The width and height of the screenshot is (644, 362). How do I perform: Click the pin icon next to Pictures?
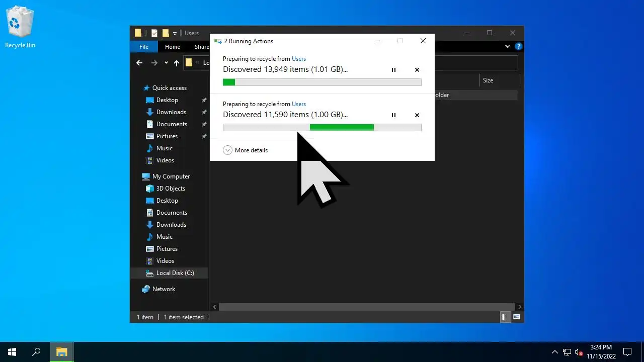[204, 136]
